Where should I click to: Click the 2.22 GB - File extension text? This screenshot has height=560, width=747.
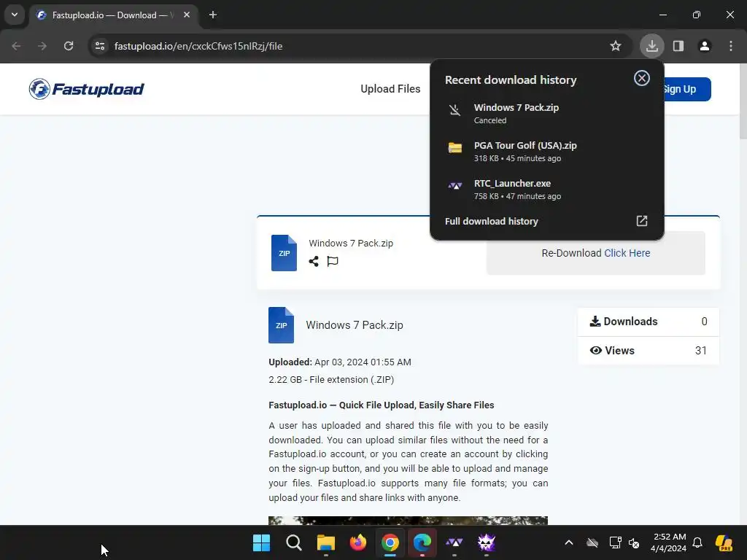[x=331, y=379]
